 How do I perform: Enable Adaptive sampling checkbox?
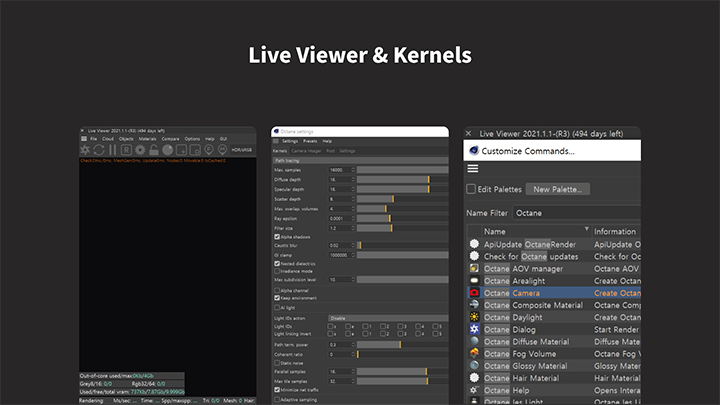click(x=277, y=399)
